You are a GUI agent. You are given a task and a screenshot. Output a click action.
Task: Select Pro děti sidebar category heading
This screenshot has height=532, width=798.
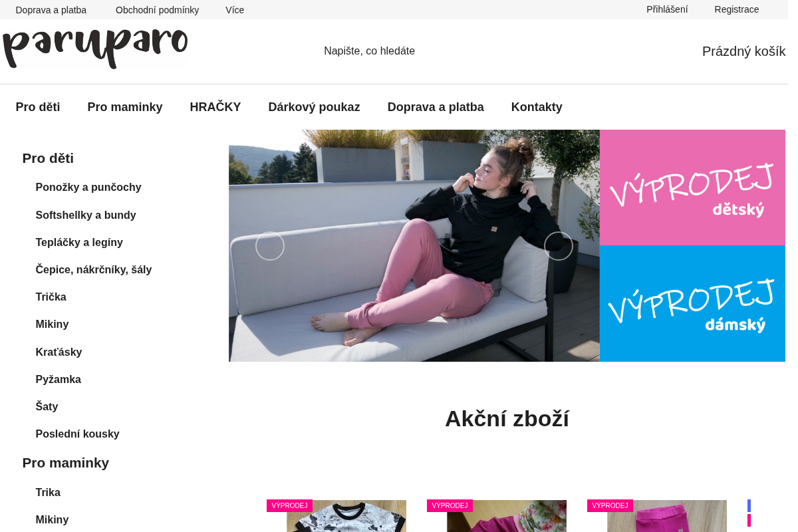(48, 158)
